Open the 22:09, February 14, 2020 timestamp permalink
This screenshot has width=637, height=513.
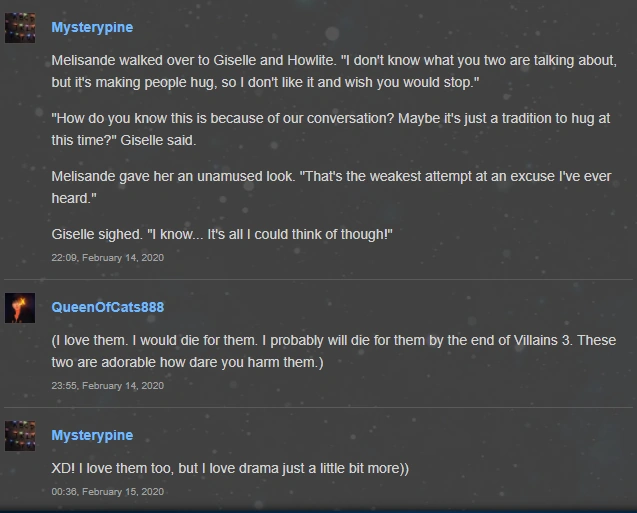pyautogui.click(x=108, y=257)
